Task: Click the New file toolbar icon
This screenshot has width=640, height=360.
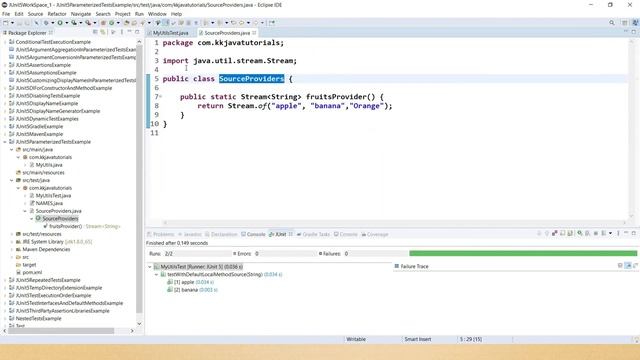Action: pyautogui.click(x=6, y=23)
